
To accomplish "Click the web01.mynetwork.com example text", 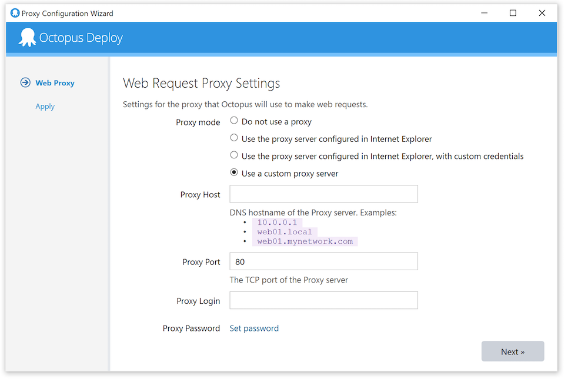I will click(x=305, y=241).
